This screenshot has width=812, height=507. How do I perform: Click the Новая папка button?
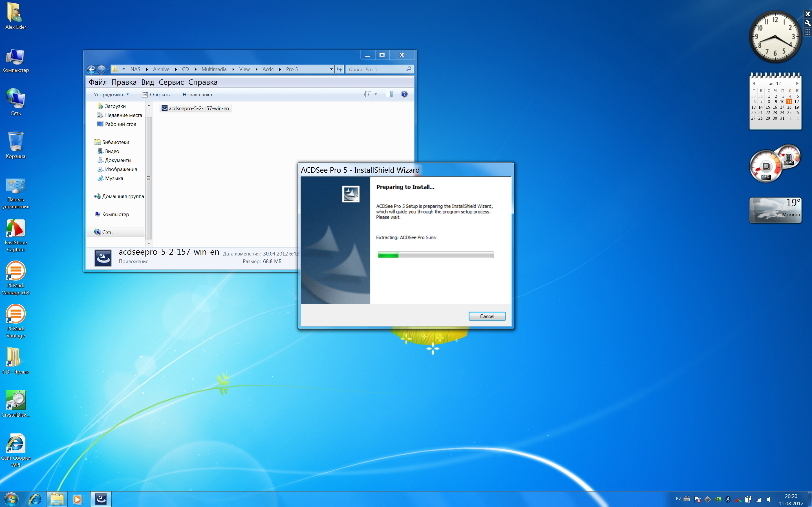(x=197, y=95)
